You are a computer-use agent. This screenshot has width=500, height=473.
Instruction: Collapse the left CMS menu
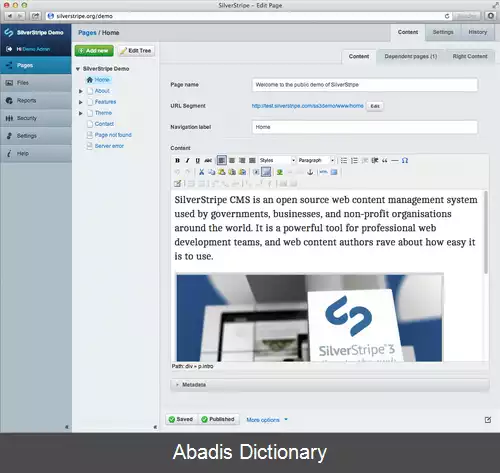[67, 427]
